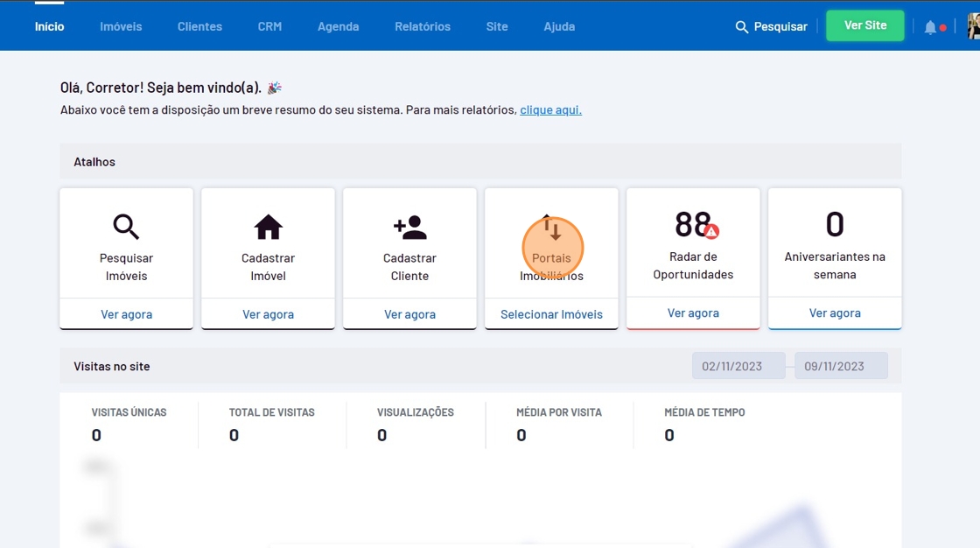
Task: Open the start date field 02/11/2023
Action: point(738,366)
